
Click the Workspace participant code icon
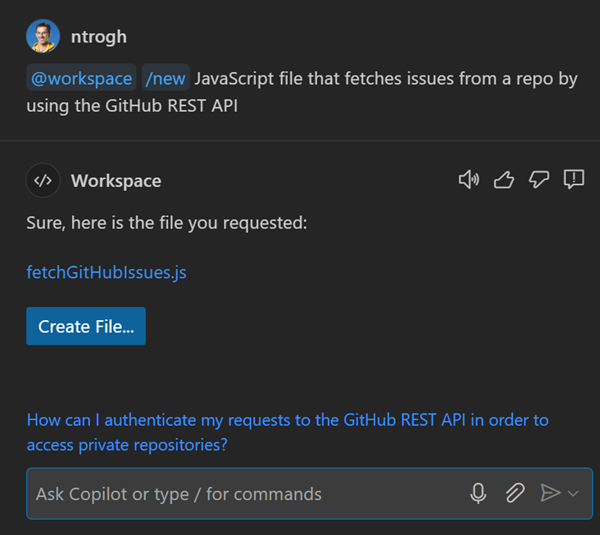click(x=42, y=181)
